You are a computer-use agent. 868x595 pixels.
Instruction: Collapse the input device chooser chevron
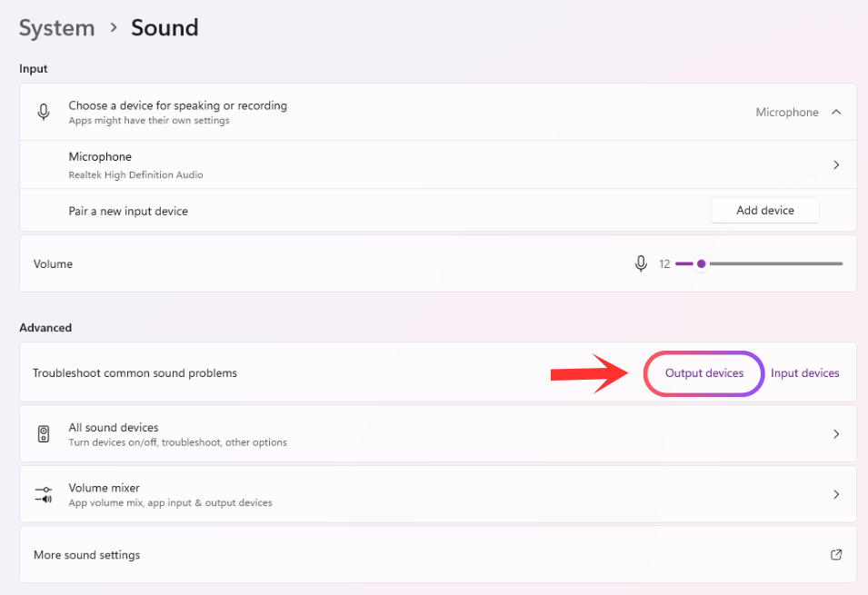point(836,112)
